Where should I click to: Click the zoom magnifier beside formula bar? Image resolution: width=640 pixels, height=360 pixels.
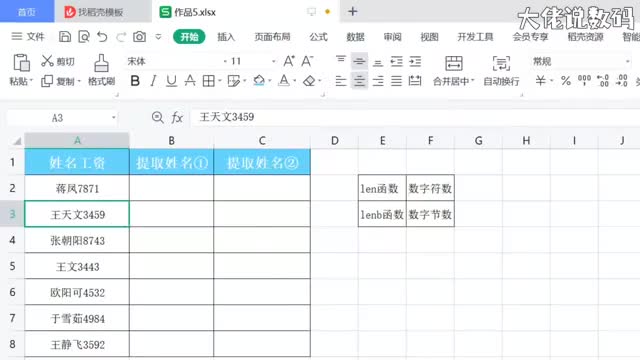pos(157,118)
